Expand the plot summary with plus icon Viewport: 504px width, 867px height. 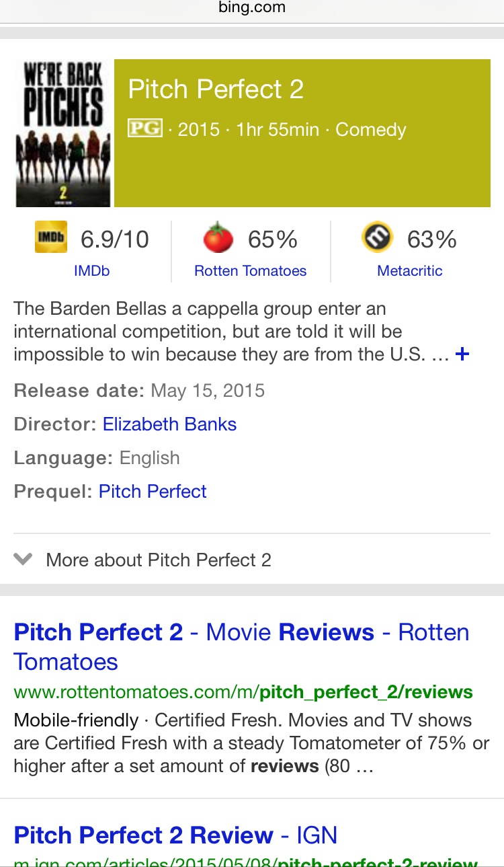[x=462, y=354]
